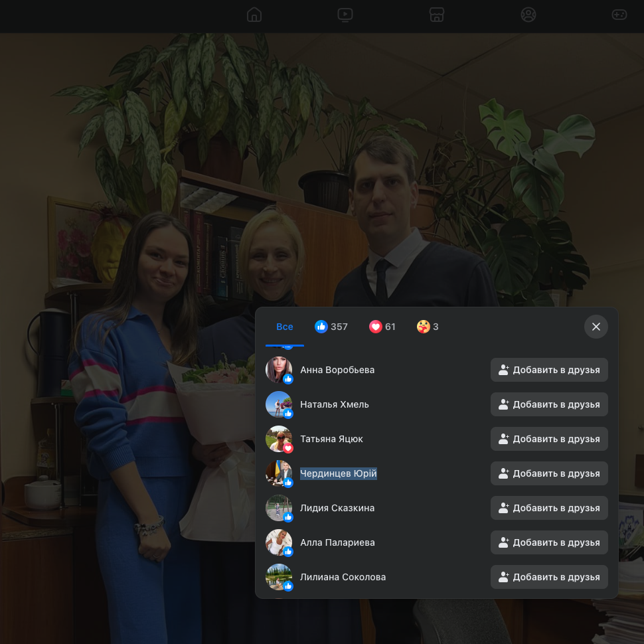Open Алла Палариева profile name
The image size is (644, 644).
coord(338,542)
